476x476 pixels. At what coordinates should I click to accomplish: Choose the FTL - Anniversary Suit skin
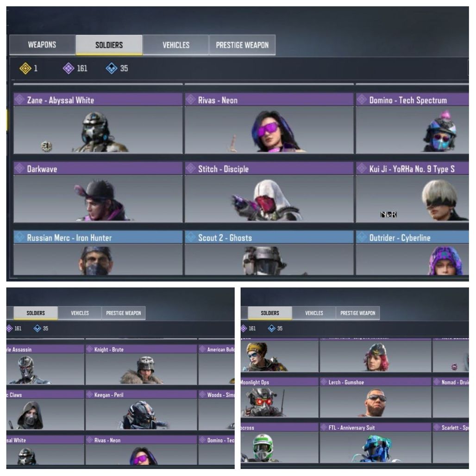coord(376,443)
